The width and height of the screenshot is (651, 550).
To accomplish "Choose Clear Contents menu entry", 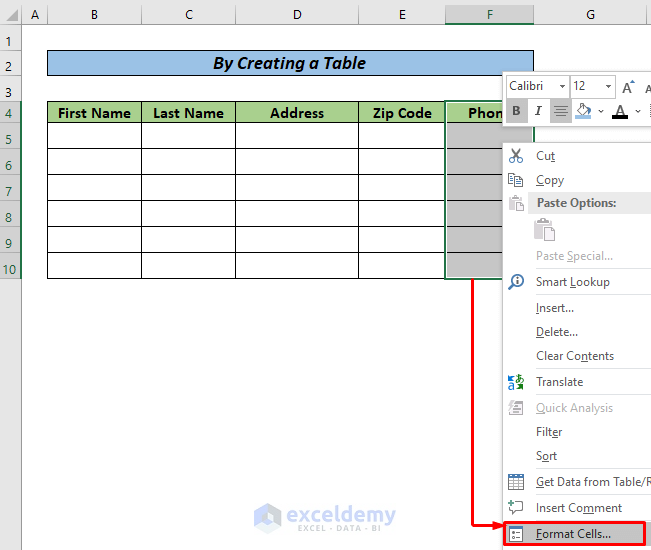I will click(x=577, y=356).
